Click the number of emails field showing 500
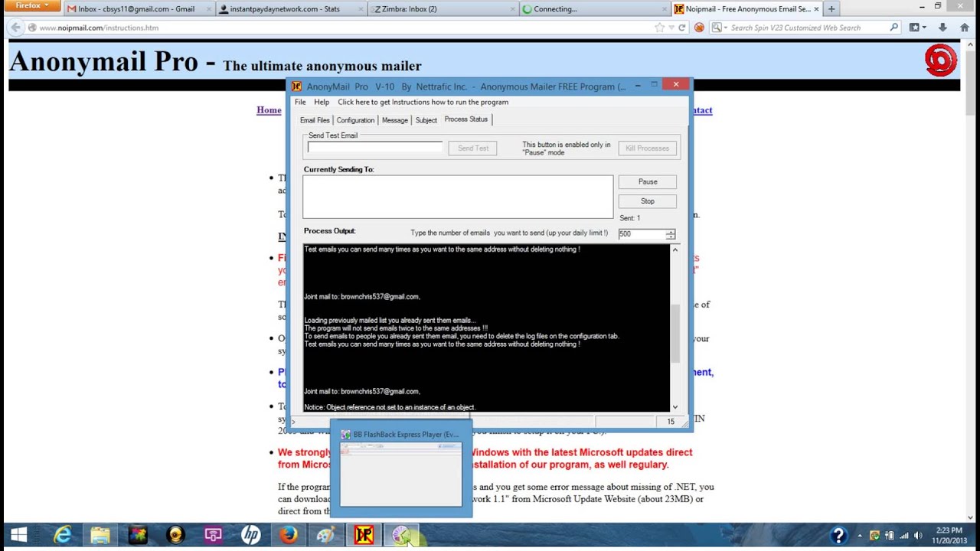The image size is (980, 551). point(642,234)
